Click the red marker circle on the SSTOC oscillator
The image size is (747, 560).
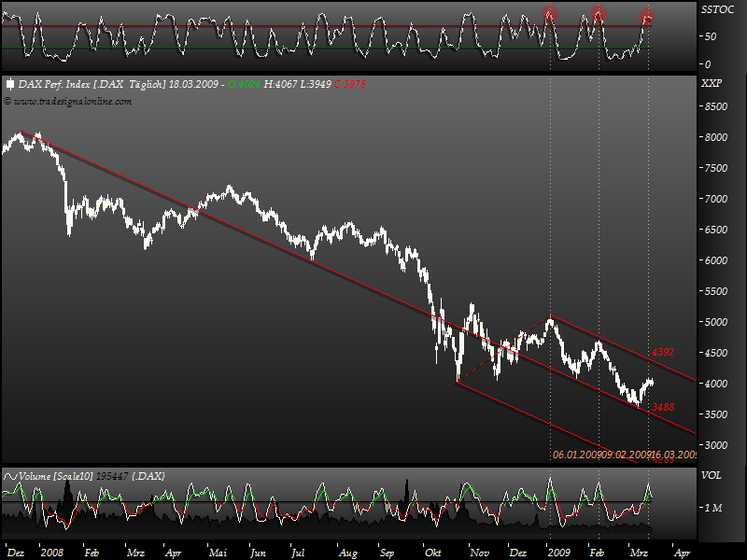[551, 12]
